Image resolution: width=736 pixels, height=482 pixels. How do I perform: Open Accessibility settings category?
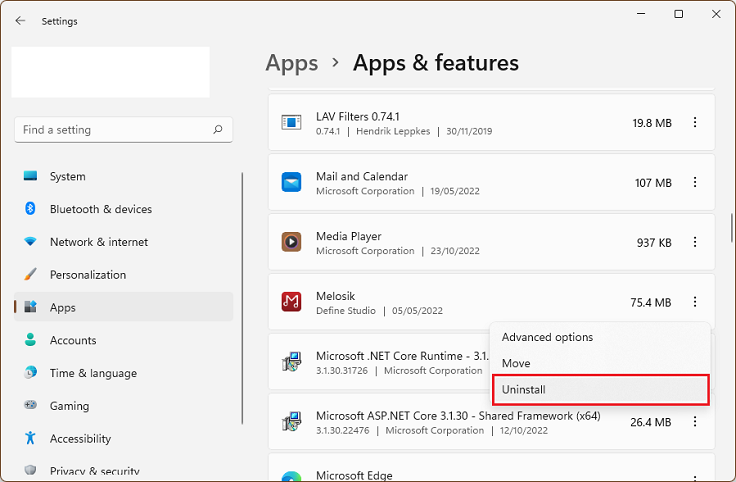[123, 438]
